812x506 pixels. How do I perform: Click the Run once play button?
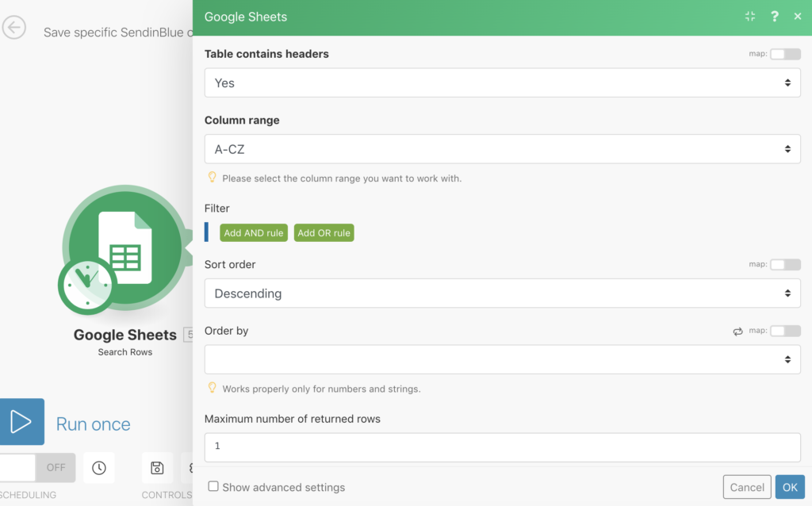pyautogui.click(x=21, y=422)
